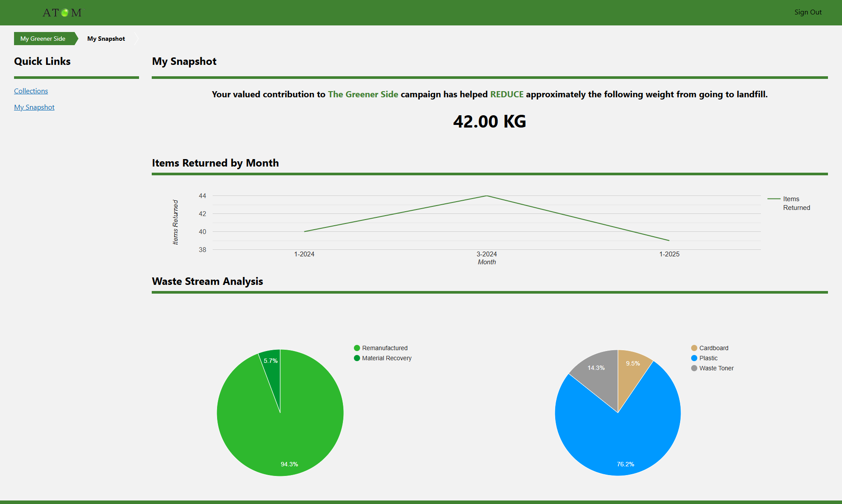Image resolution: width=842 pixels, height=504 pixels.
Task: Click the 3-2024 peak data point
Action: 487,196
